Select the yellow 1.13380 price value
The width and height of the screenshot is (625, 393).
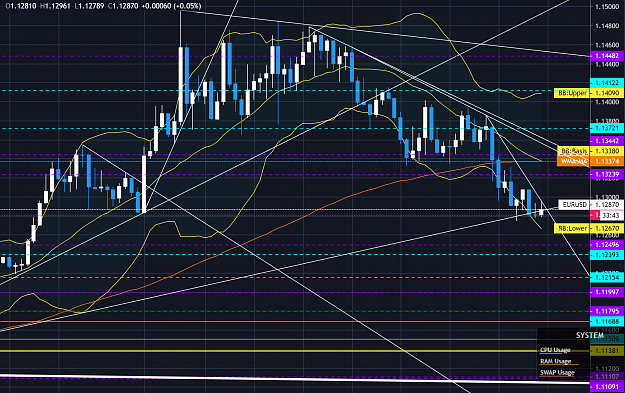[x=607, y=151]
